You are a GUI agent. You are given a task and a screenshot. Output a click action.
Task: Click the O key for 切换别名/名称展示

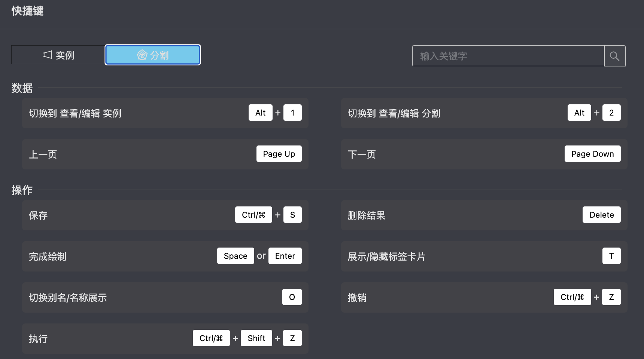(292, 297)
